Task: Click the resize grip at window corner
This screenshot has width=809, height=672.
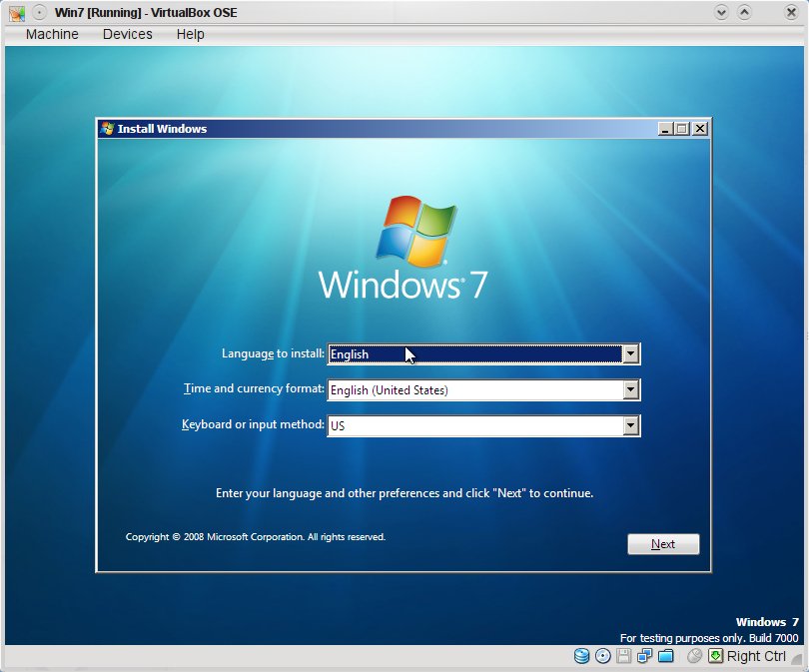Action: (797, 658)
